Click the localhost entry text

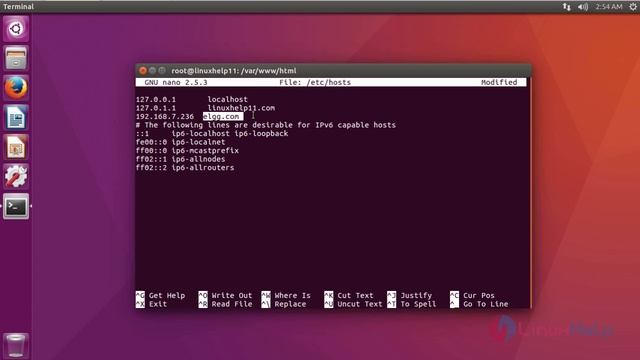[x=227, y=100]
